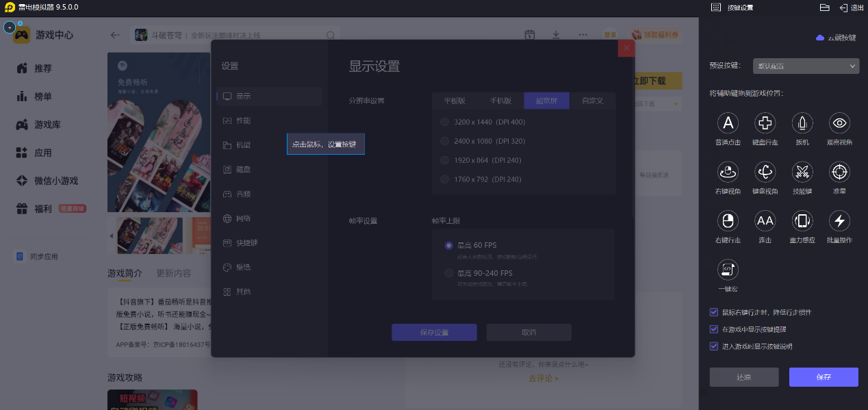The height and width of the screenshot is (410, 868).
Task: Select the 观察视角 eye view icon
Action: [839, 123]
